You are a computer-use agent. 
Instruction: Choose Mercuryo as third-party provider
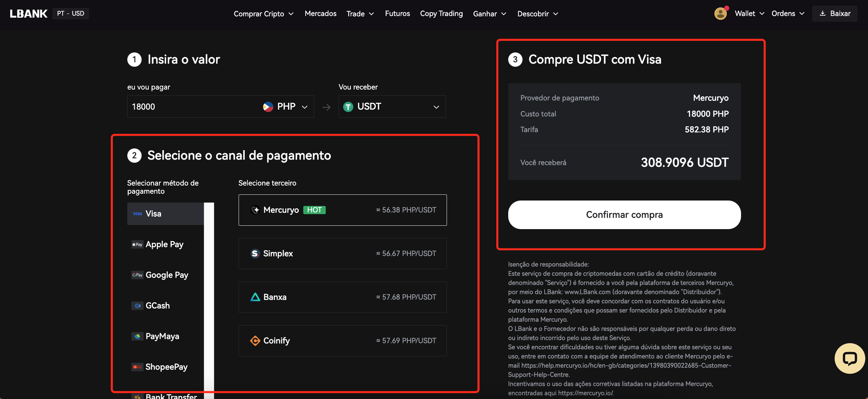[x=342, y=210]
